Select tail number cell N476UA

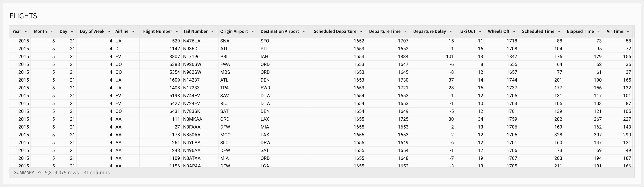pyautogui.click(x=192, y=41)
